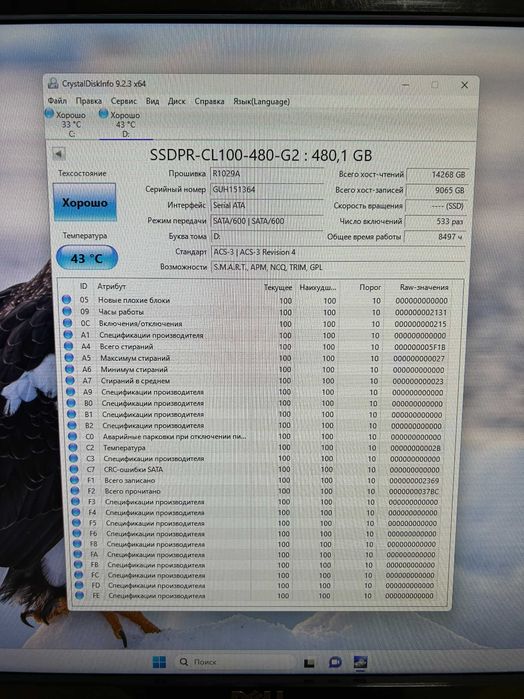Image resolution: width=524 pixels, height=699 pixels.
Task: Select attribute text Всего записано
Action: click(129, 481)
